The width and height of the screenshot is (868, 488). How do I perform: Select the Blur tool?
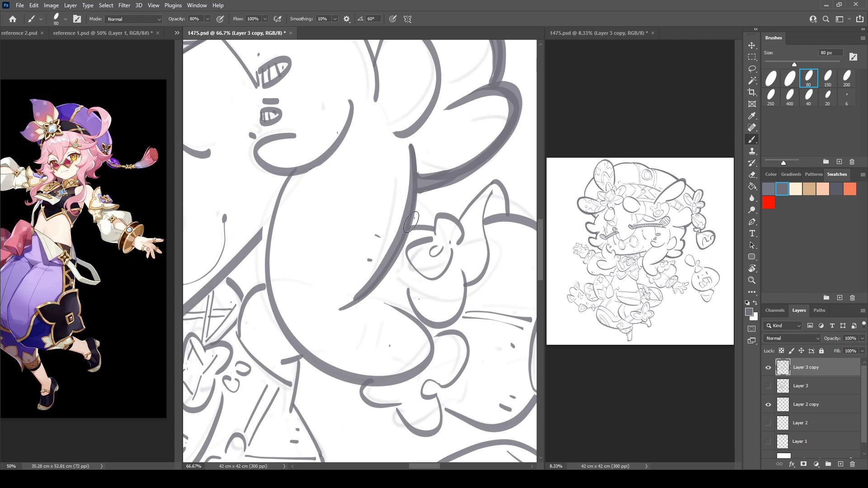click(x=752, y=198)
